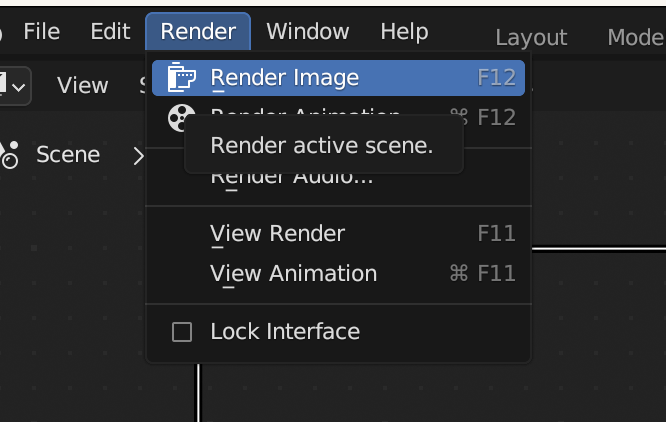
Task: Close the open Render menu
Action: click(198, 32)
